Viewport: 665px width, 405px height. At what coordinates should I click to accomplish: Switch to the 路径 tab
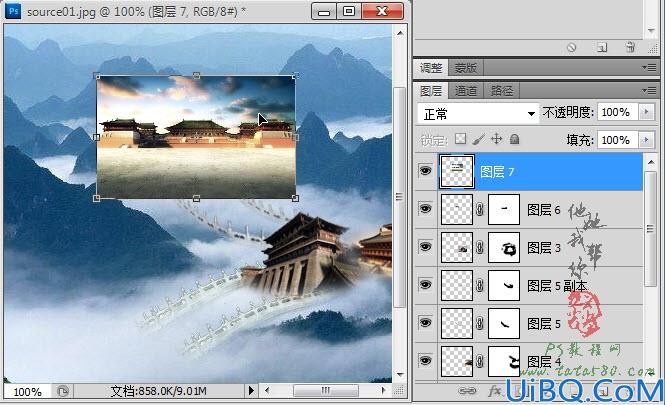point(502,91)
